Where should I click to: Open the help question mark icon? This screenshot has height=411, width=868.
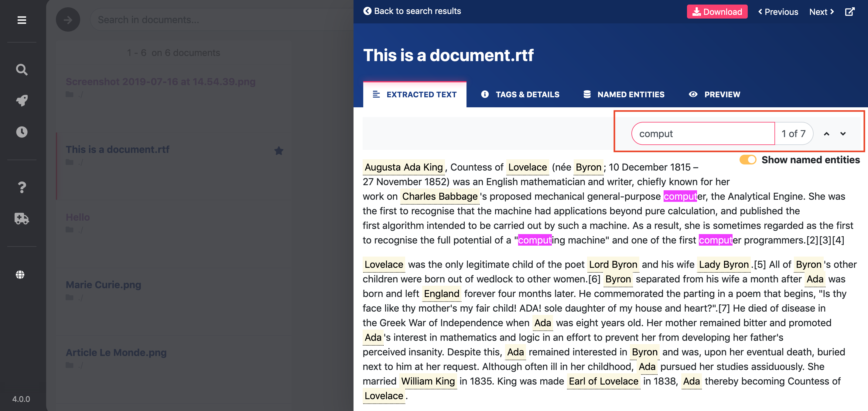[22, 187]
